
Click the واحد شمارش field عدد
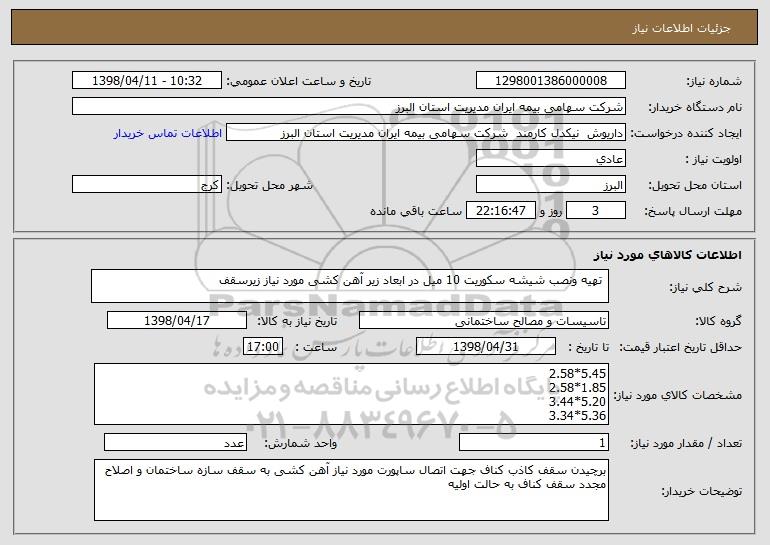pyautogui.click(x=175, y=442)
